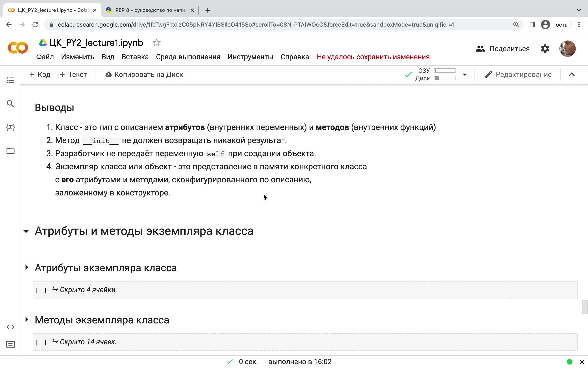Go forward with browser forward arrow
Image resolution: width=588 pixels, height=368 pixels.
pos(22,25)
